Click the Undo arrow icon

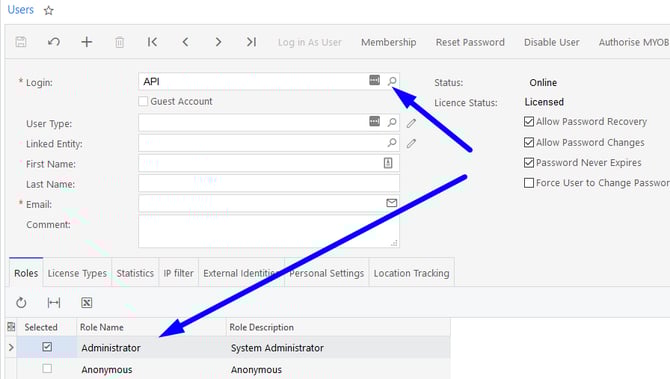tap(54, 42)
